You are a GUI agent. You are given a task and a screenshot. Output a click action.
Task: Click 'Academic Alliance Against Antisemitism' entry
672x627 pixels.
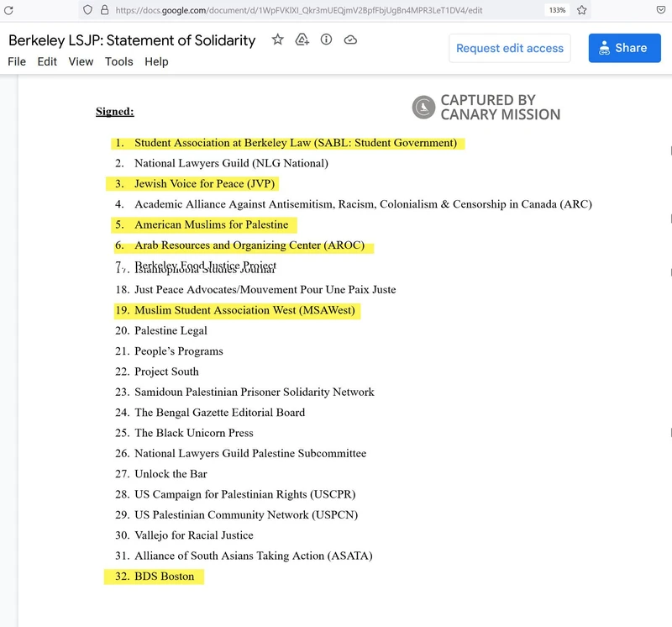tap(364, 204)
